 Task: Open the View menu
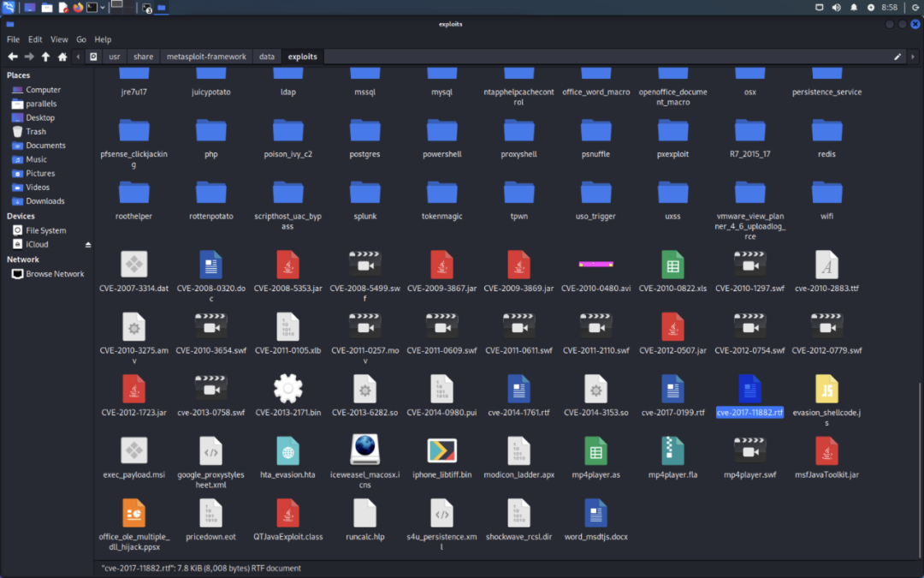pos(59,39)
